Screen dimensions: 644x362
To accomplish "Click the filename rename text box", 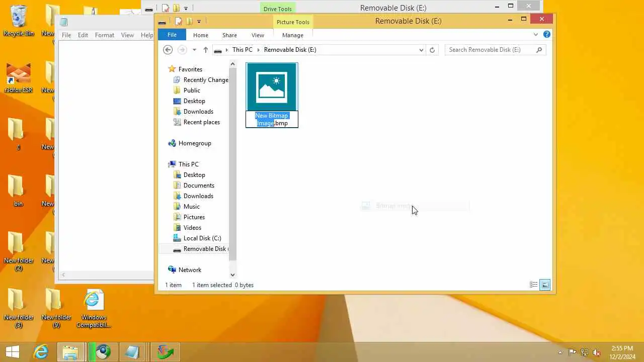I will 272,119.
